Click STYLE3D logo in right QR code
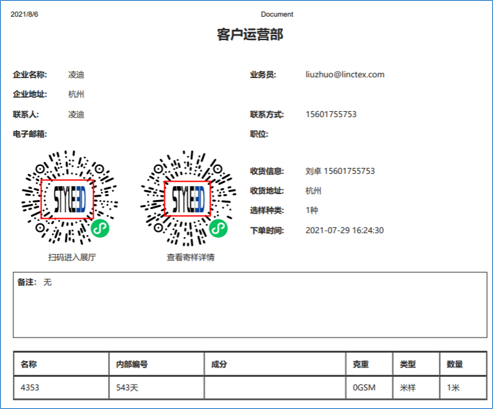The height and width of the screenshot is (410, 494). pos(188,199)
